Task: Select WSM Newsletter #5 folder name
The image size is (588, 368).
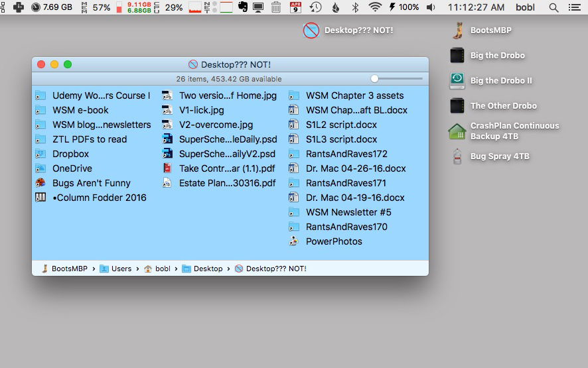Action: coord(348,212)
